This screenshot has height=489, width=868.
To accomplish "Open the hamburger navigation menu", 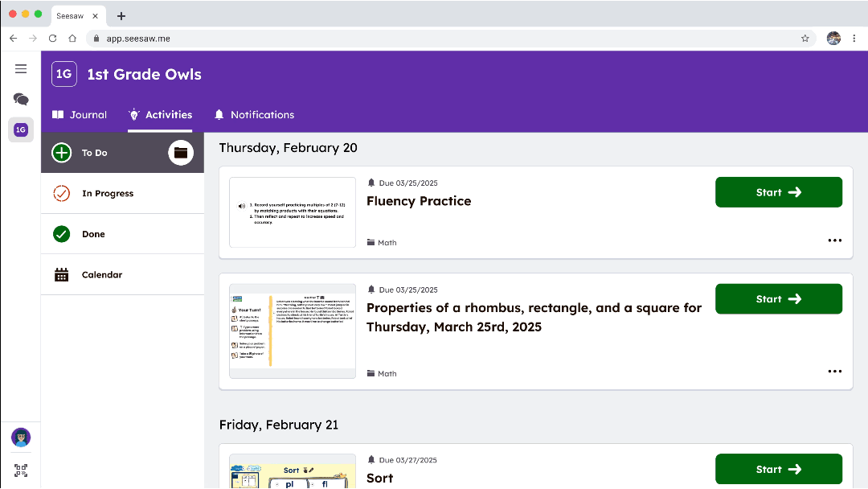I will [x=21, y=68].
